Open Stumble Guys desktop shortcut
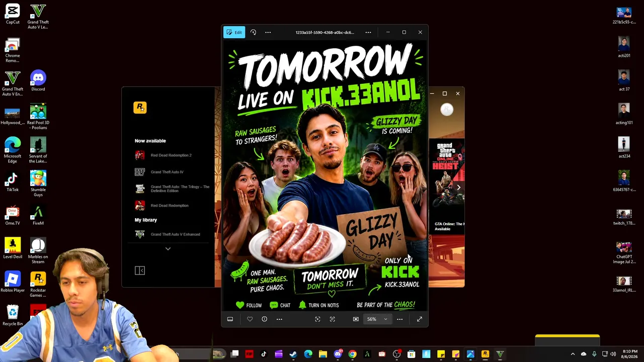Viewport: 644px width, 362px height. 38,184
